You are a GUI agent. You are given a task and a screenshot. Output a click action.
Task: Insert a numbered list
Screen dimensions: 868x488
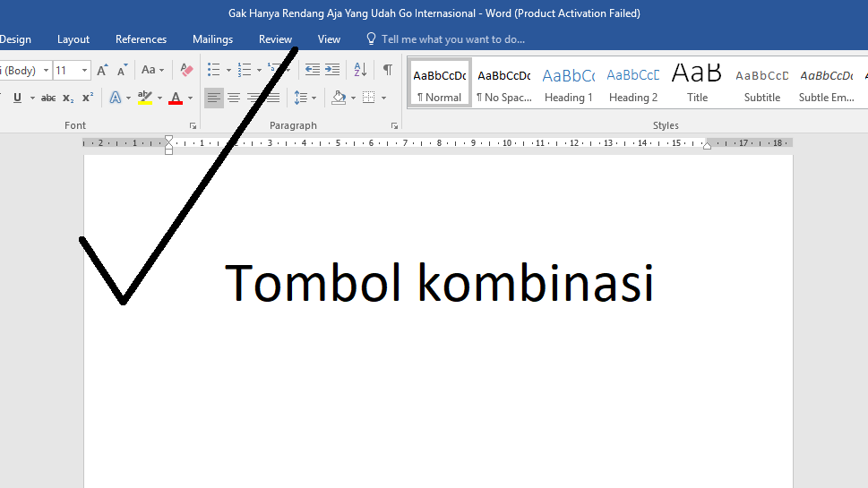coord(245,70)
